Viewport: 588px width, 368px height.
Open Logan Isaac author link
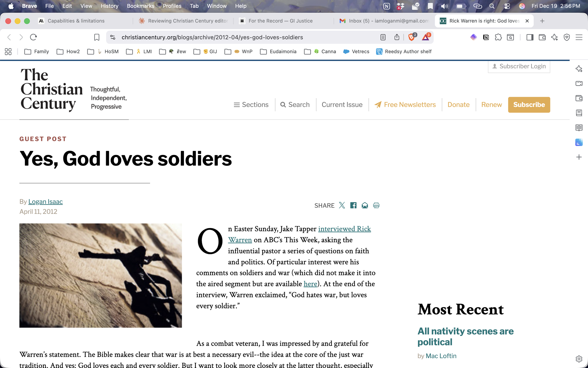(45, 202)
